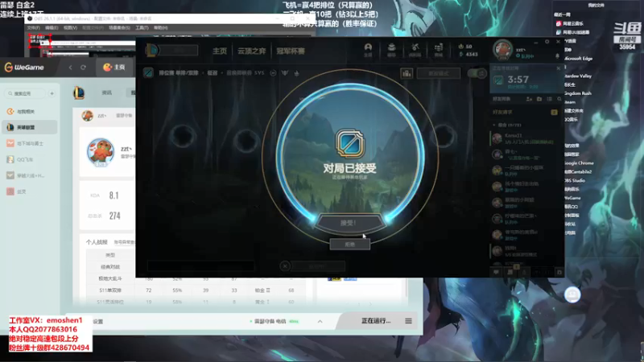Screen dimensions: 644x362
Task: Click the 拒绝 decline button
Action: [x=350, y=245]
